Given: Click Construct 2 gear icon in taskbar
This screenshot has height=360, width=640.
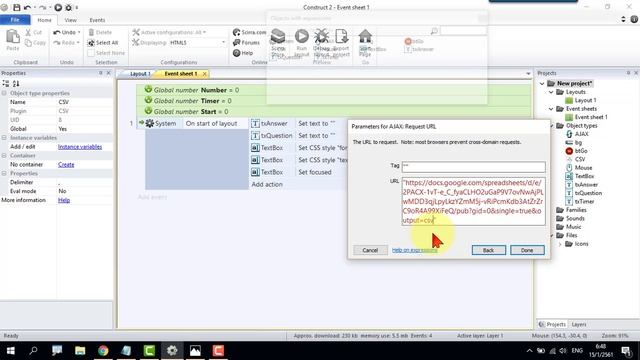Looking at the screenshot, I should coord(172,351).
